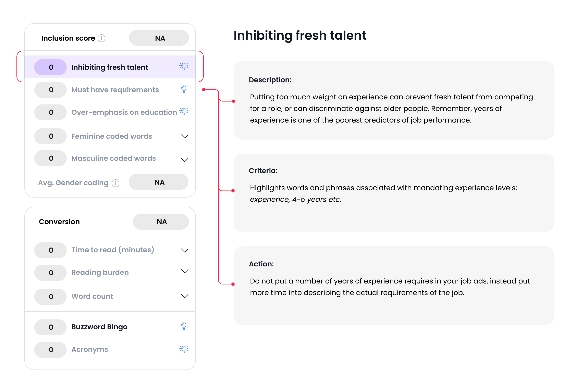Expand Time to read (minutes) details
The image size is (577, 392).
184,250
